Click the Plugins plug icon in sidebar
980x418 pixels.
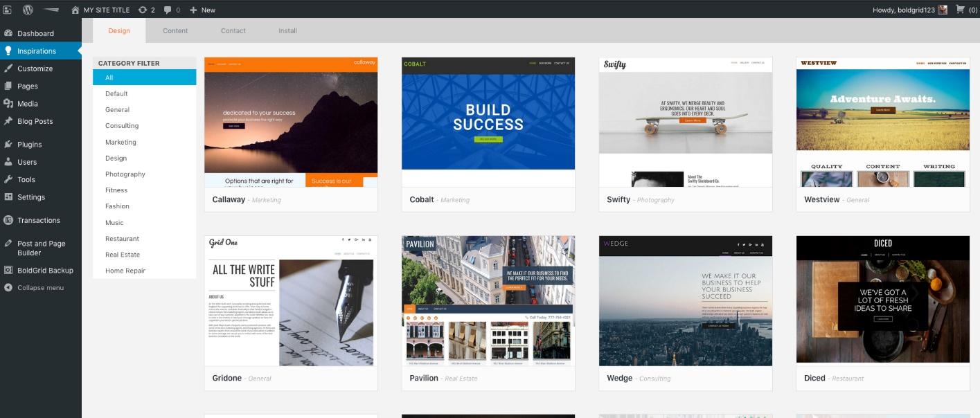(8, 144)
